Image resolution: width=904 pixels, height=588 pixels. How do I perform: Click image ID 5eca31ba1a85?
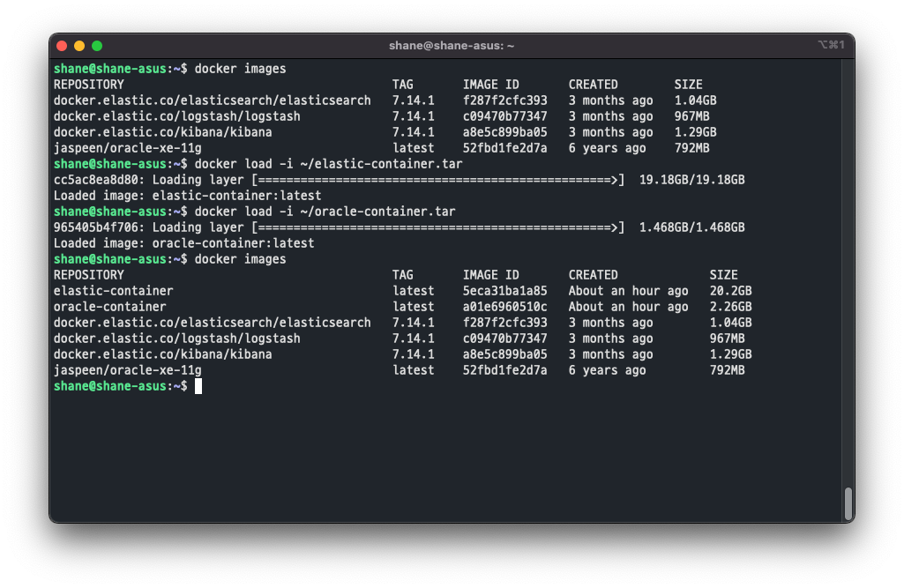pyautogui.click(x=505, y=291)
